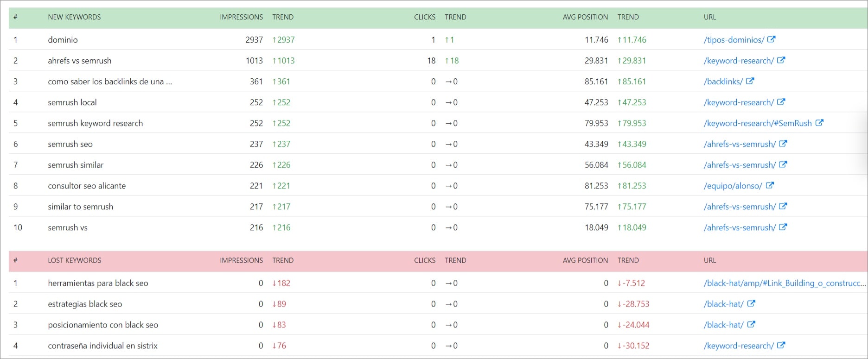868x359 pixels.
Task: Click keyword 'consultor seo alicante'
Action: click(x=87, y=186)
